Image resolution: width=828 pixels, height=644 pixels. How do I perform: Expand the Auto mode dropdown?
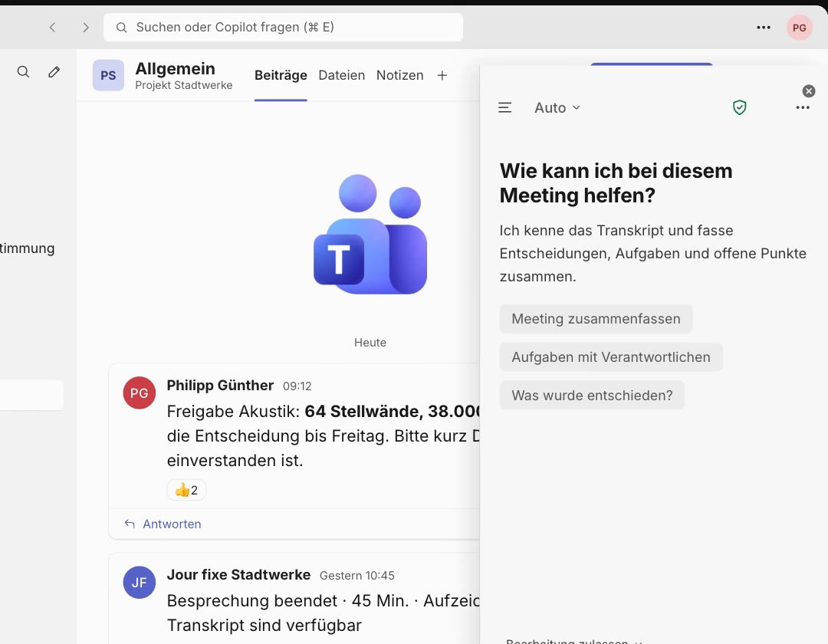(x=557, y=107)
